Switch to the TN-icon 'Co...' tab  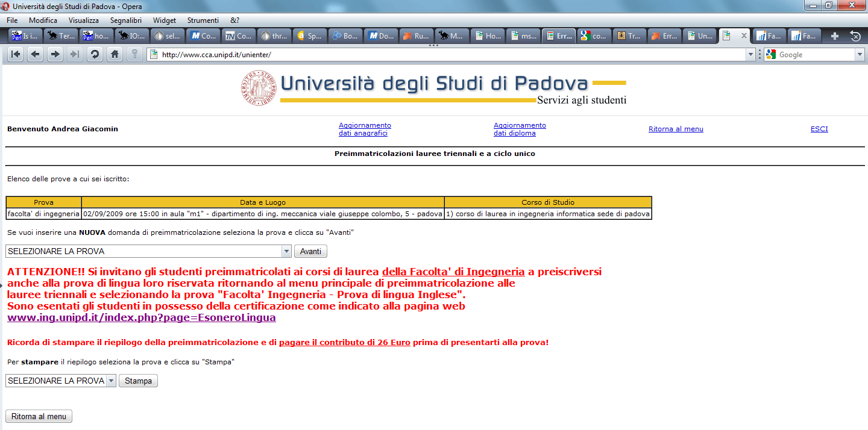(239, 36)
